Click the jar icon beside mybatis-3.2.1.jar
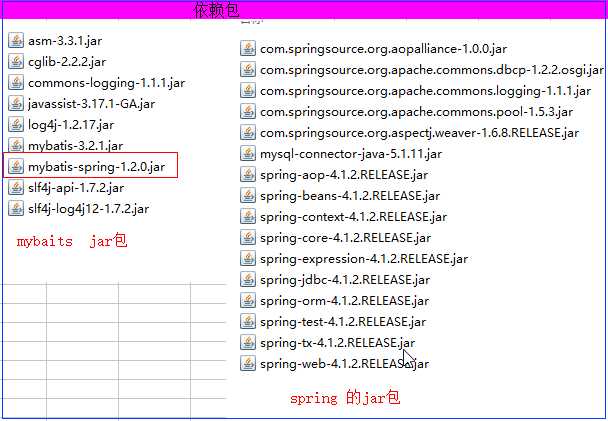This screenshot has height=421, width=608. coord(16,145)
